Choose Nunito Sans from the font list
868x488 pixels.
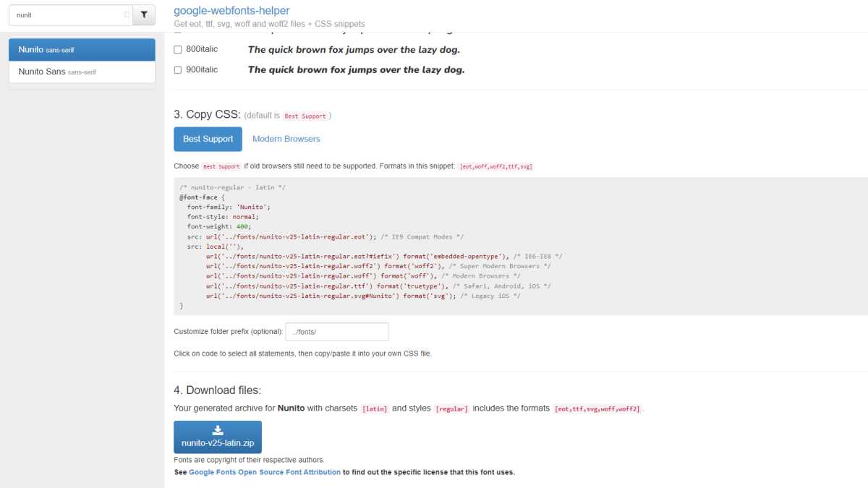[x=82, y=72]
